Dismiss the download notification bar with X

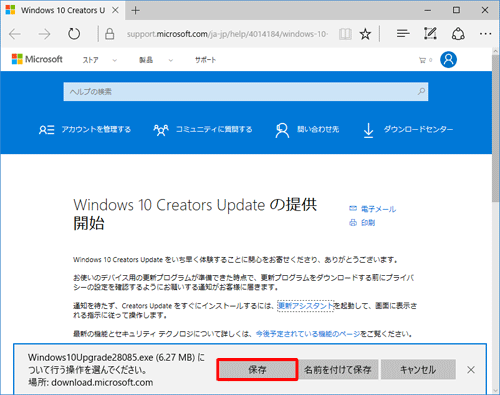(x=471, y=370)
